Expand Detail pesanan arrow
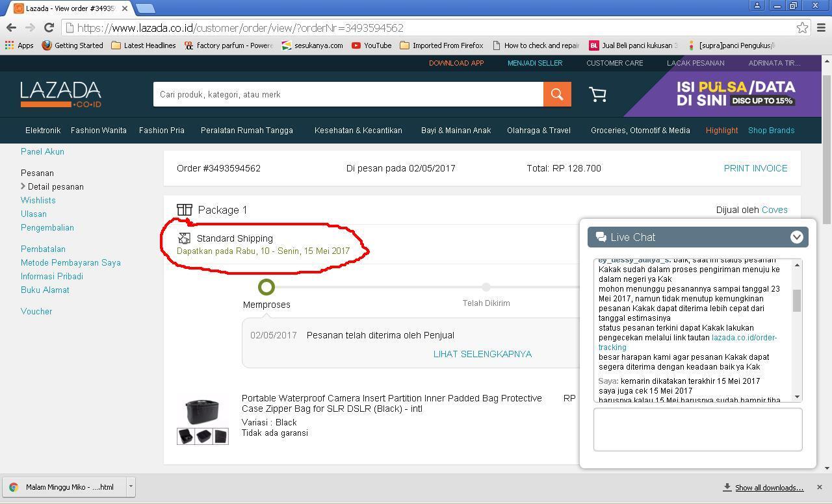832x504 pixels. 23,186
